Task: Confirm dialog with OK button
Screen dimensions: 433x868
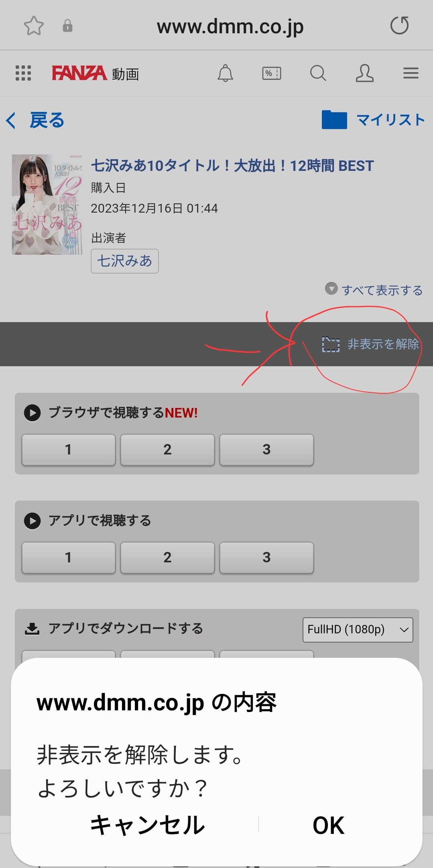Action: (328, 825)
